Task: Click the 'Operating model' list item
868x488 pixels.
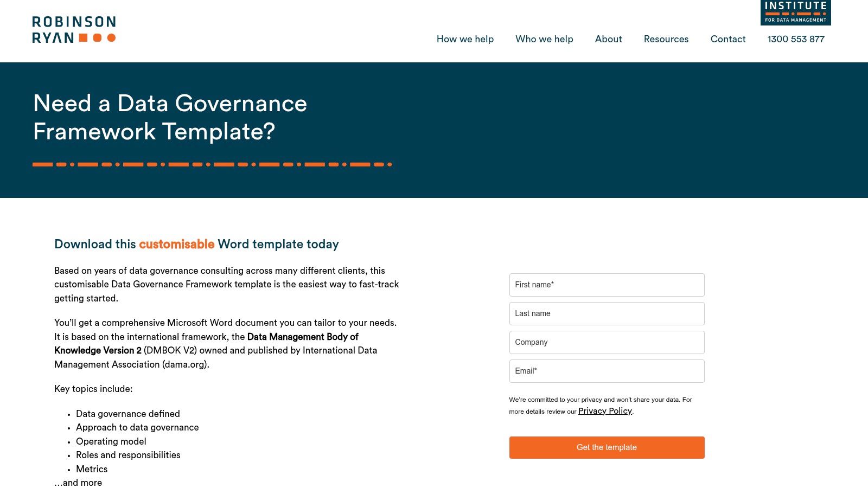Action: (111, 441)
